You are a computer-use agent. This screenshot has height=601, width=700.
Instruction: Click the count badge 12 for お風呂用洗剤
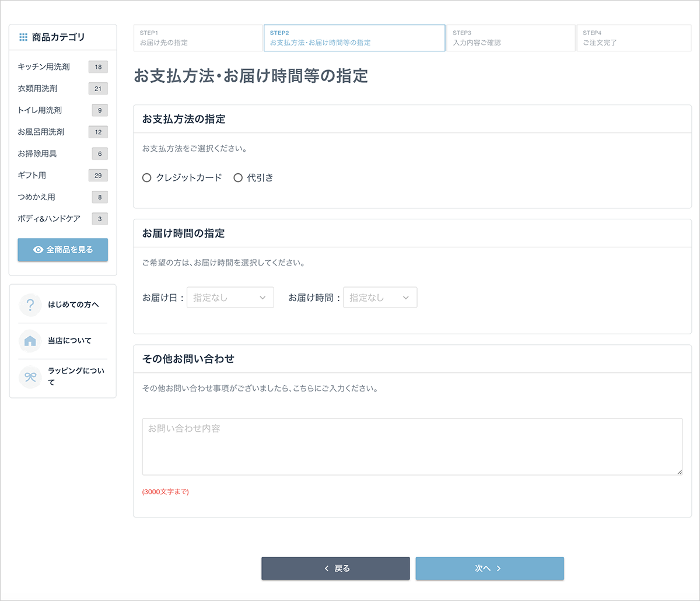[98, 132]
